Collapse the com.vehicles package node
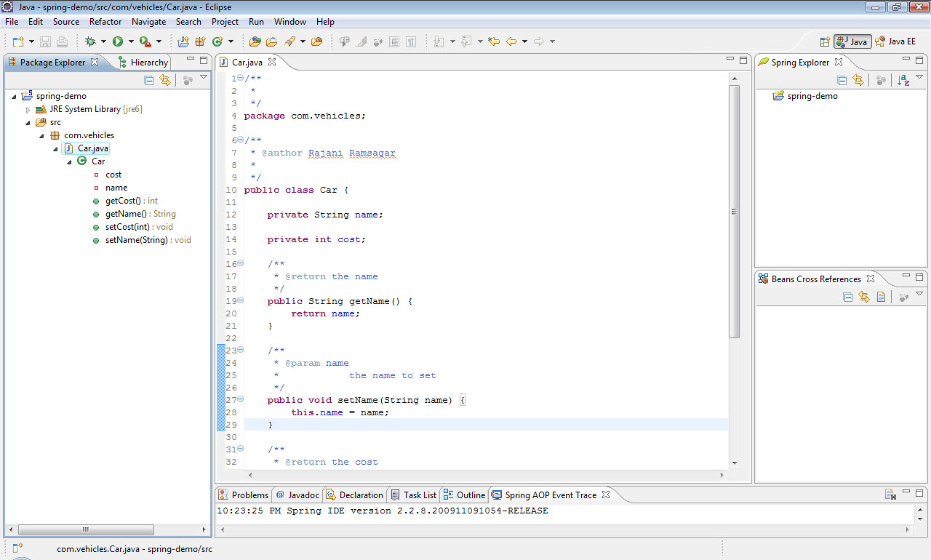This screenshot has height=560, width=931. (x=41, y=135)
